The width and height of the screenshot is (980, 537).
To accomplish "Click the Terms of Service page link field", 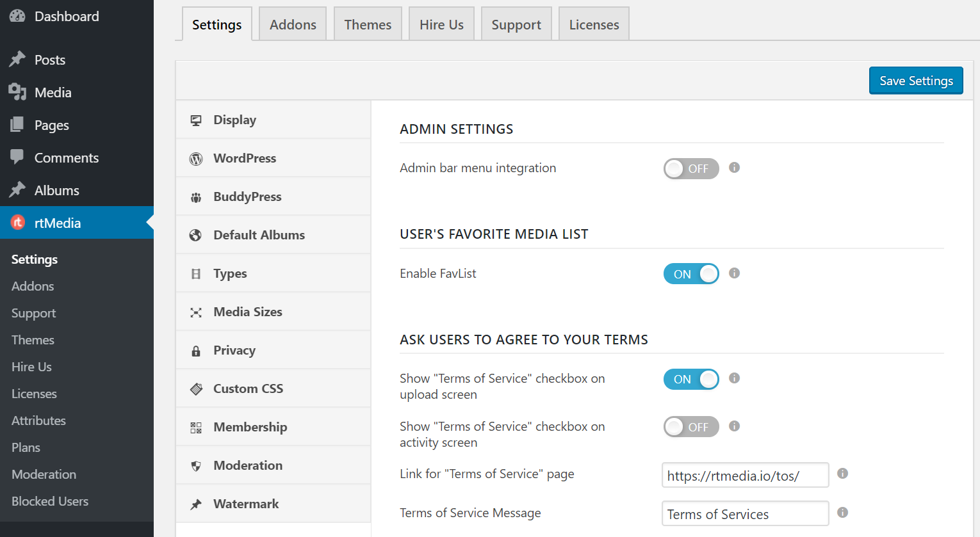I will pyautogui.click(x=745, y=475).
